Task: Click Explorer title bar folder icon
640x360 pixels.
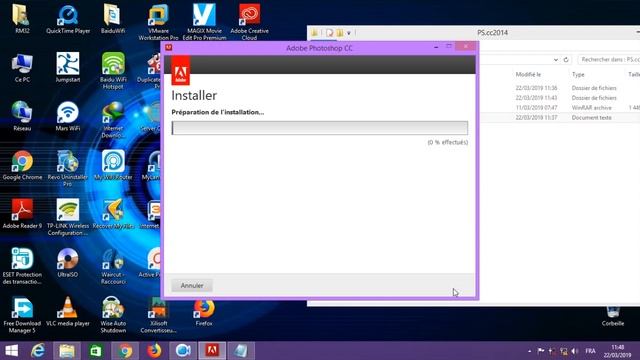Action: coord(314,33)
